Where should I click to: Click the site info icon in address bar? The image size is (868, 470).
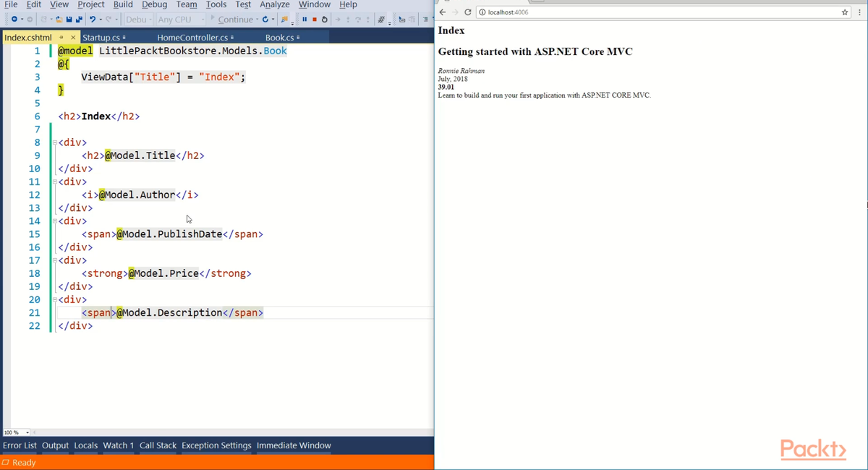(x=482, y=12)
